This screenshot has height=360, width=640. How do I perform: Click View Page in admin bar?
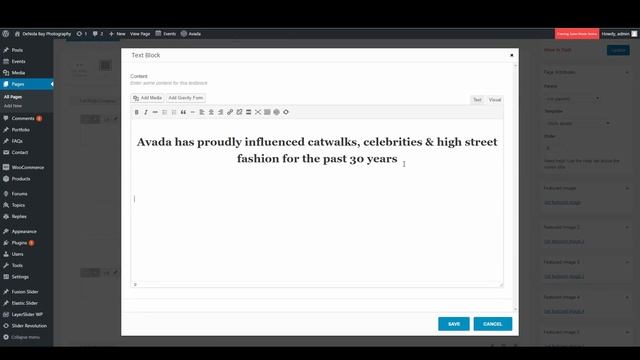(140, 34)
